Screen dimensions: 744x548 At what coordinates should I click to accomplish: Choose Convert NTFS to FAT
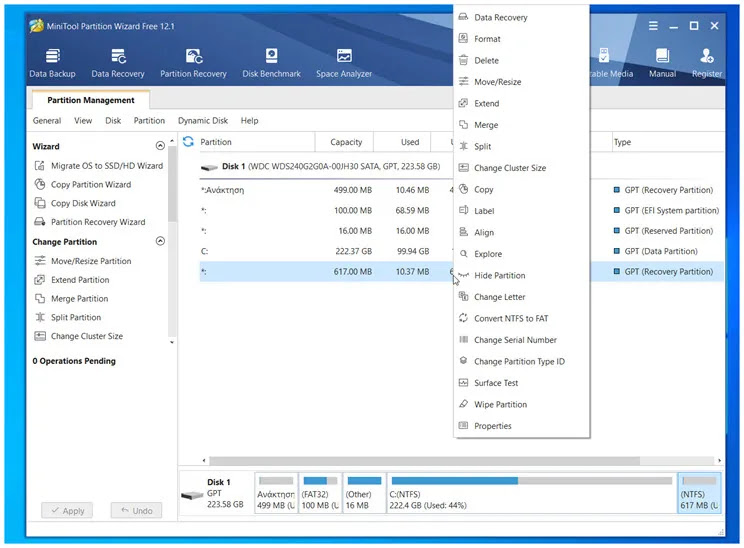point(521,318)
